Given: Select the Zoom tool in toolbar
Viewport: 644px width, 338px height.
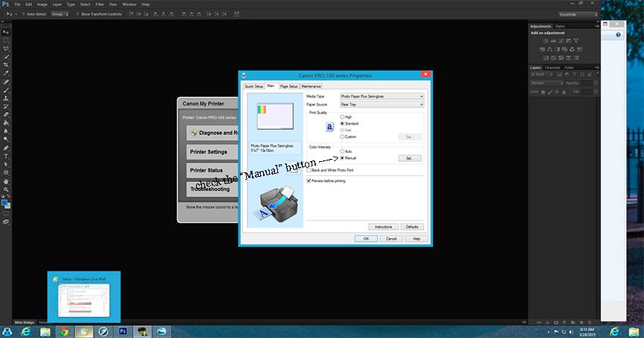Looking at the screenshot, I should pyautogui.click(x=6, y=188).
